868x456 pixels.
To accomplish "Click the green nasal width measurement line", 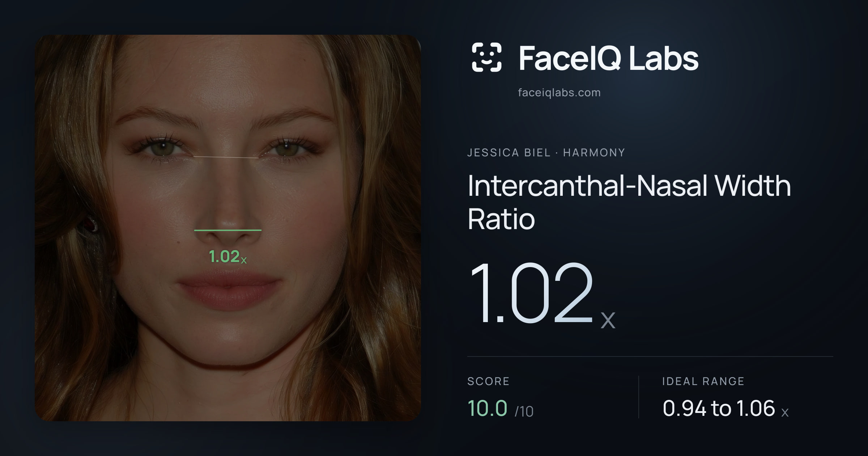I will tap(228, 230).
